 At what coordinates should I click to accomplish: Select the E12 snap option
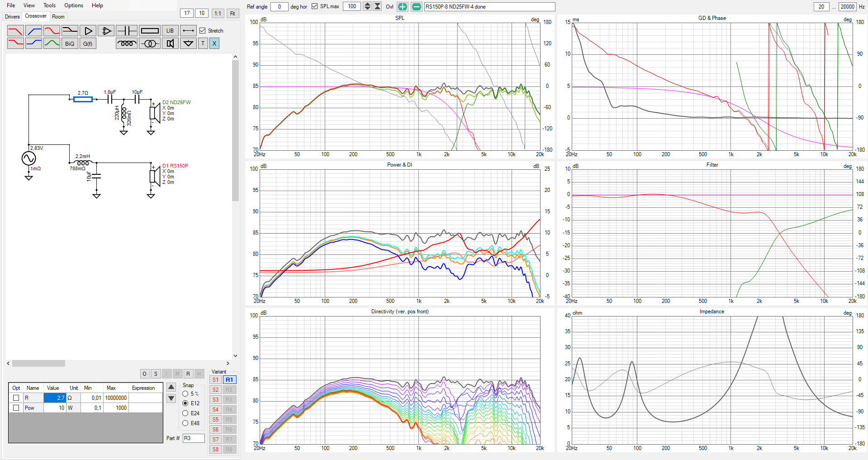(x=185, y=403)
